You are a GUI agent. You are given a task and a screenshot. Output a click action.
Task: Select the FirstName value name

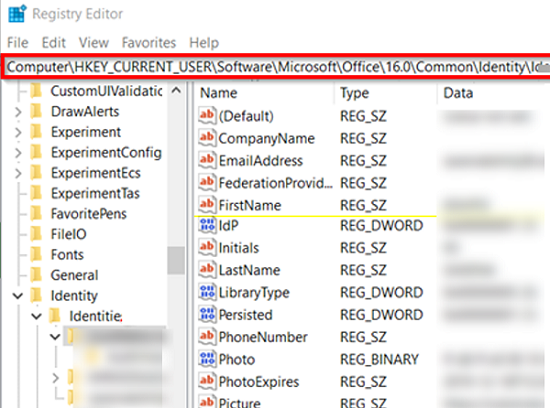250,205
